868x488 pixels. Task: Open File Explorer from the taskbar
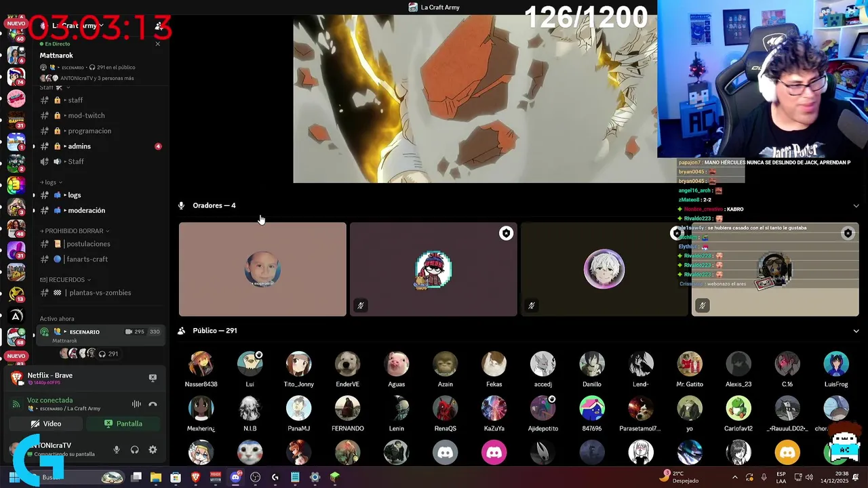[x=155, y=477]
